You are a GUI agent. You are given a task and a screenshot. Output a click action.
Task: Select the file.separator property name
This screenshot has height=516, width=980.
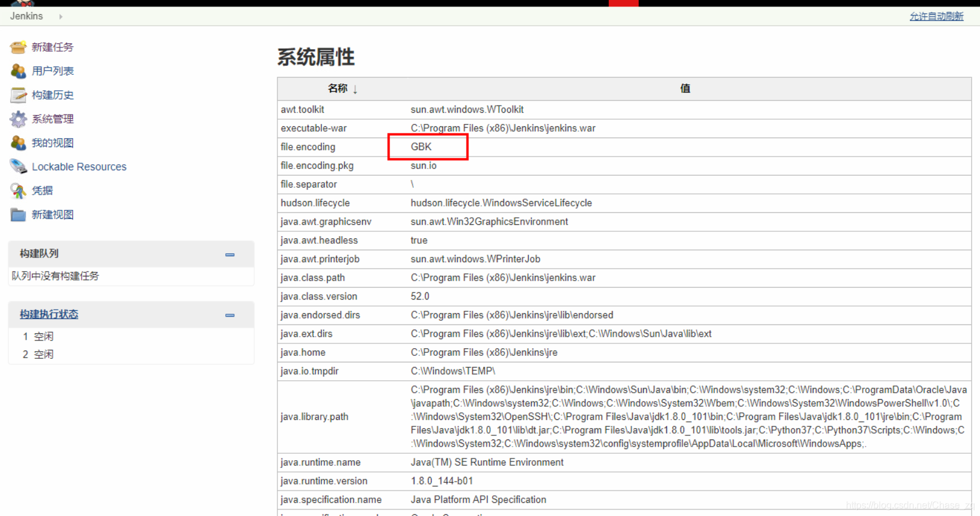pos(309,184)
